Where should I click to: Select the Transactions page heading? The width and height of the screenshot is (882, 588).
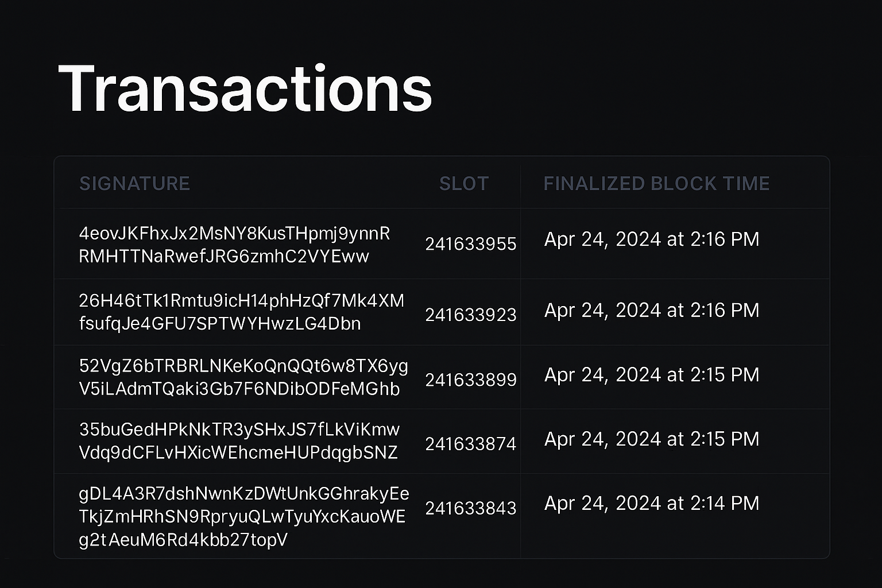pyautogui.click(x=245, y=89)
